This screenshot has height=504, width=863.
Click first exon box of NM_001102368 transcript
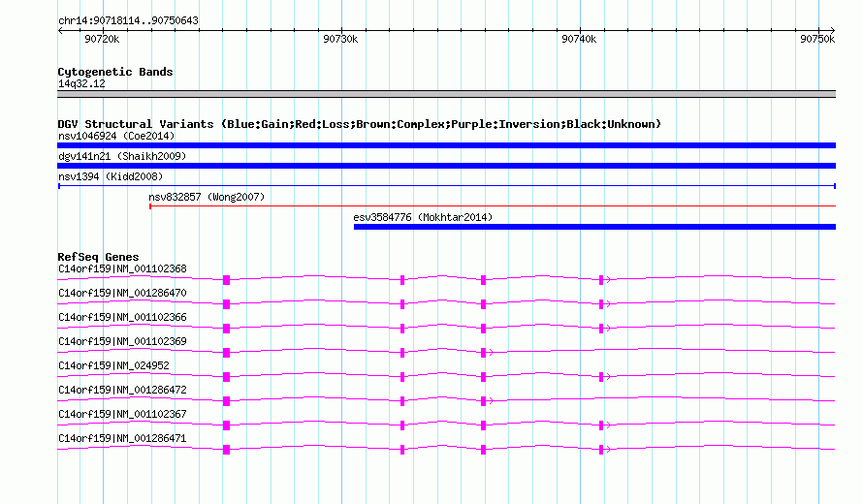click(x=226, y=280)
